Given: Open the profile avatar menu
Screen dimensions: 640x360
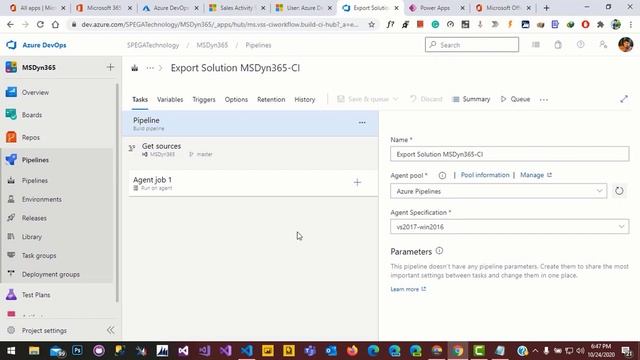Looking at the screenshot, I should pos(625,44).
